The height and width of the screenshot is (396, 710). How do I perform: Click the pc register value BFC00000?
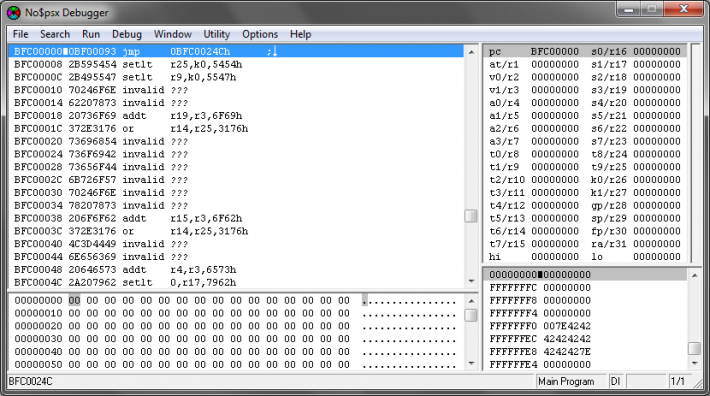(x=555, y=52)
